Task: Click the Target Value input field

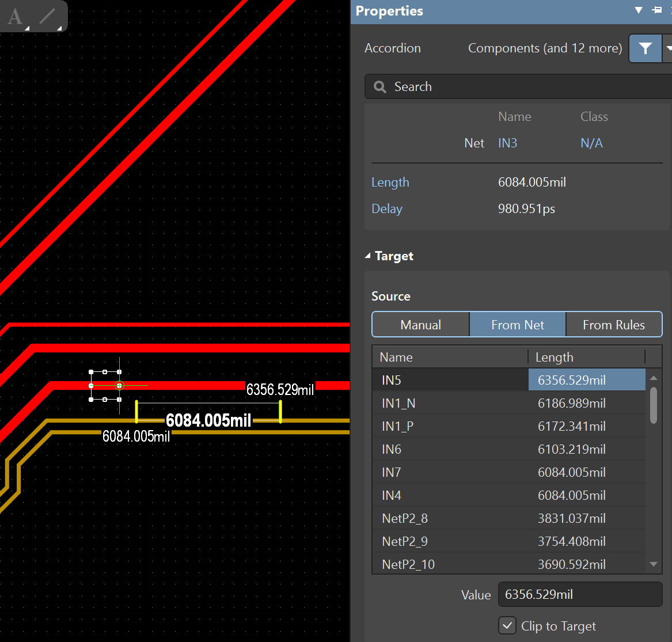Action: click(579, 594)
